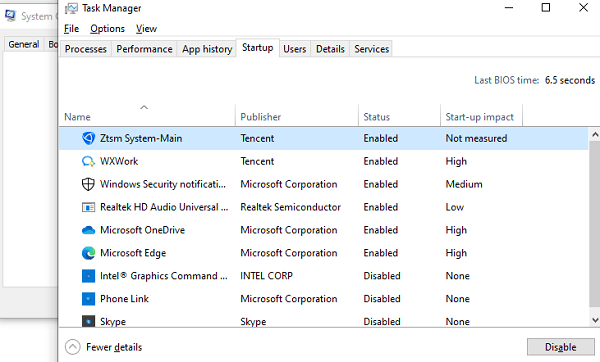
Task: Select 'Windows Security notificati...' entry
Action: coord(163,184)
